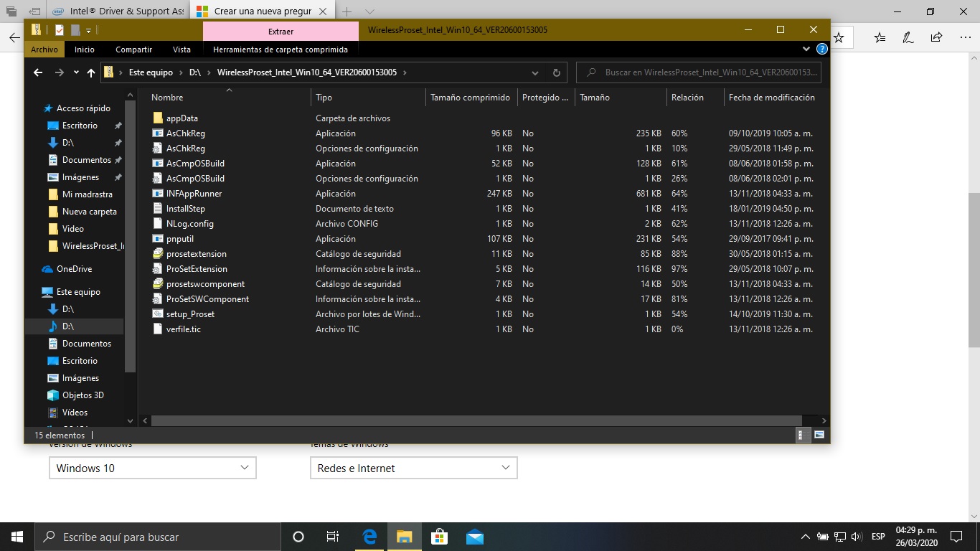This screenshot has width=980, height=551.
Task: Open Objetos 3D in navigation pane
Action: click(x=83, y=395)
